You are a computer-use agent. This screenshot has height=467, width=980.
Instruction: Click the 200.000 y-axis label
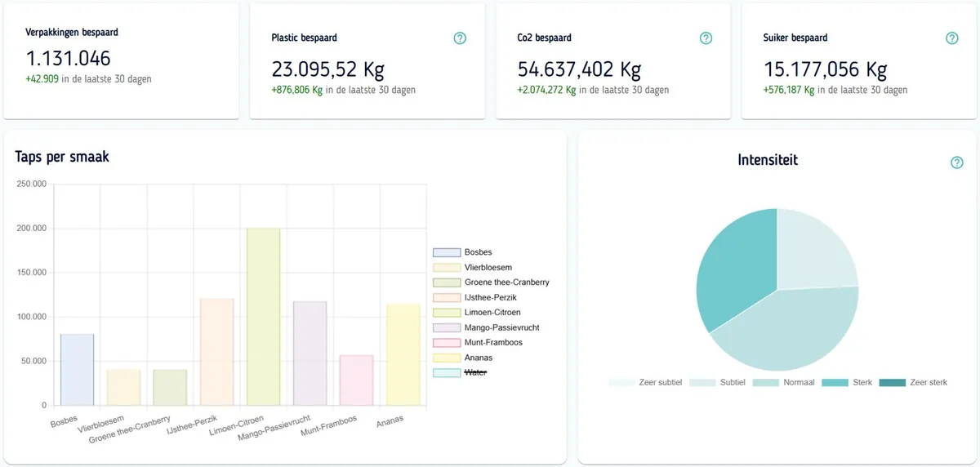tap(32, 229)
